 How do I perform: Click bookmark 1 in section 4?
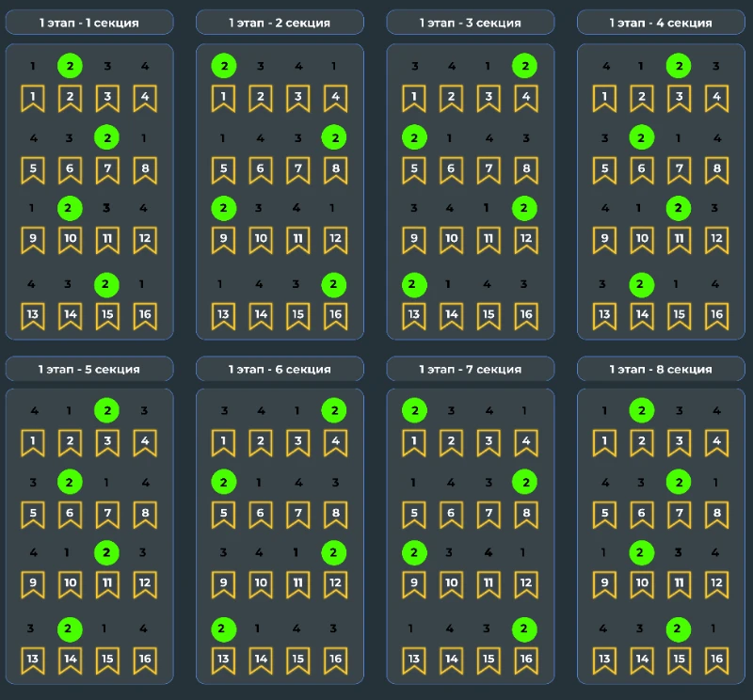[604, 98]
